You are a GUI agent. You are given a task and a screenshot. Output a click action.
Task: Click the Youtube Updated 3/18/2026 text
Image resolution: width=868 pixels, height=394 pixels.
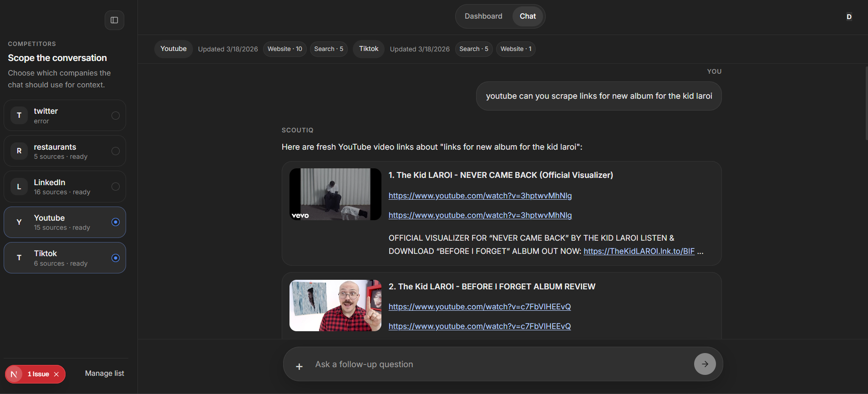[x=228, y=49]
